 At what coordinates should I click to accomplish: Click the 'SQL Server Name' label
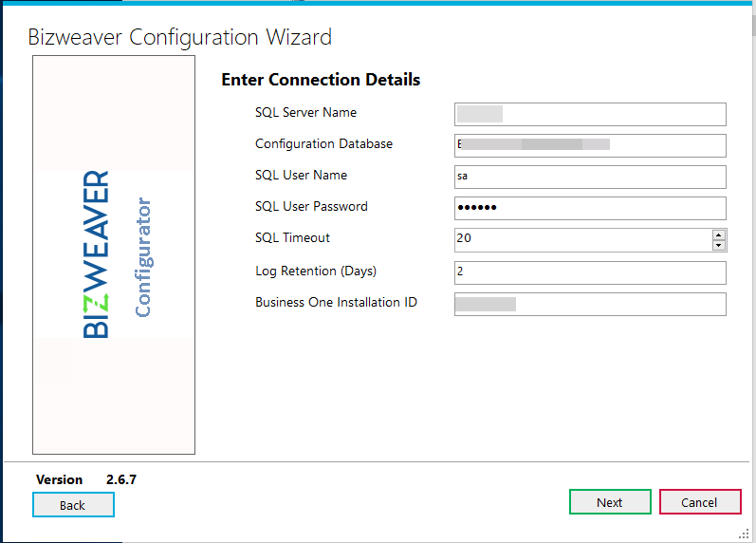(305, 112)
